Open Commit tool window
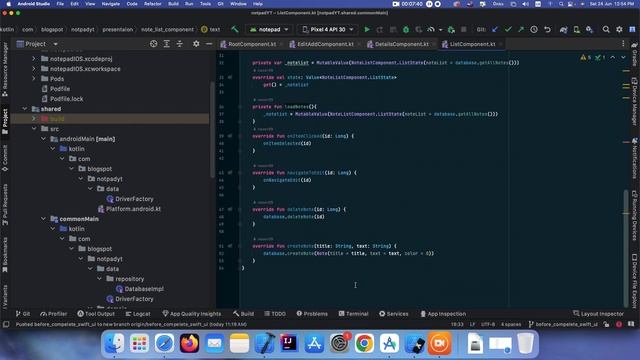The height and width of the screenshot is (360, 640). click(5, 158)
